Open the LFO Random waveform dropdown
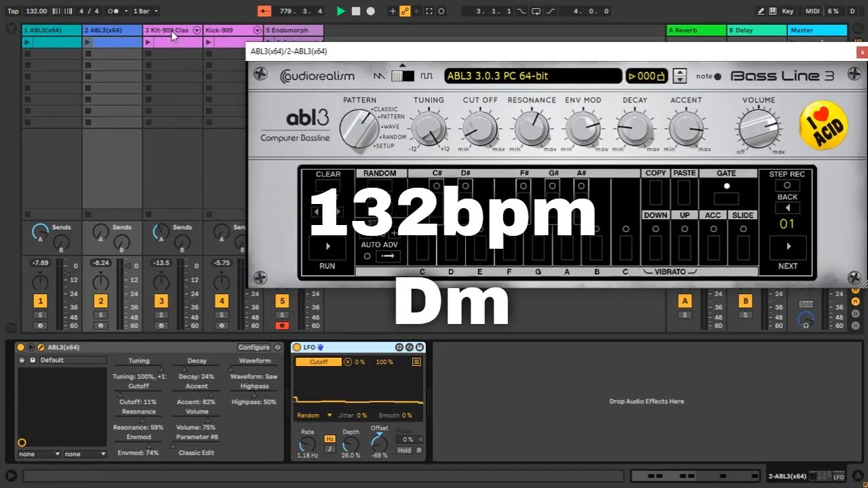Viewport: 868px width, 488px height. (314, 415)
